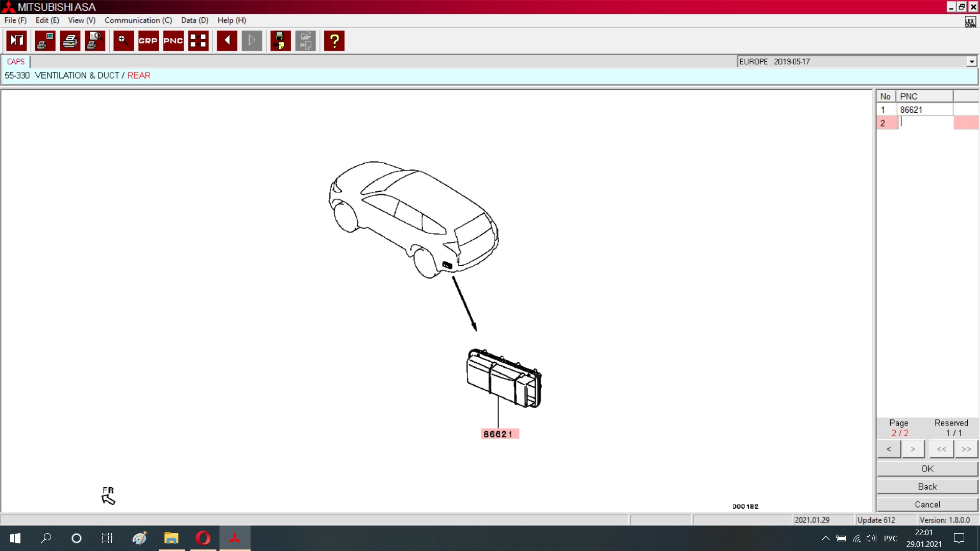
Task: Go to previous page with < button
Action: tap(889, 449)
